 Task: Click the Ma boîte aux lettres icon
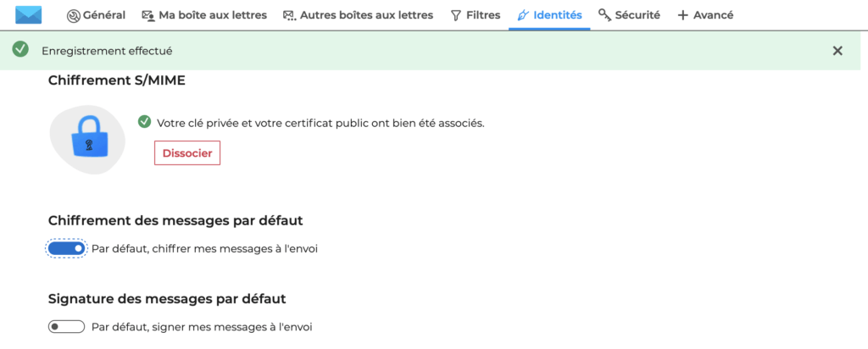pos(148,15)
